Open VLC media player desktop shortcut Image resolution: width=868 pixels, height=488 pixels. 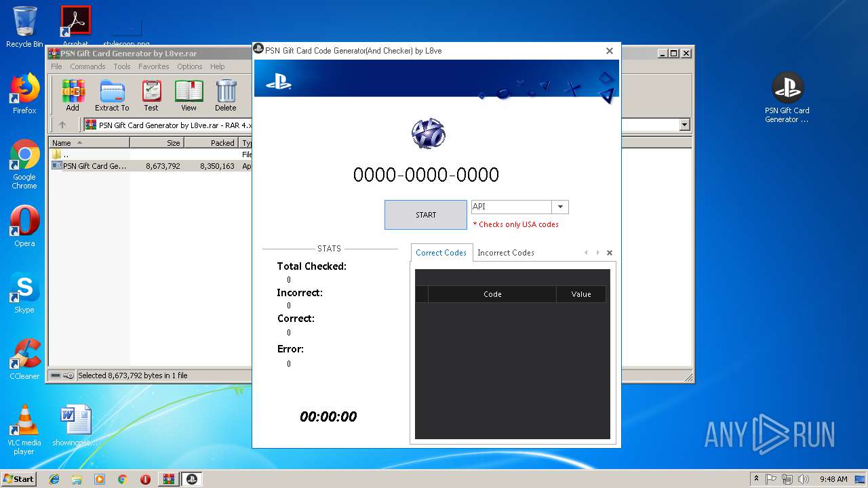point(24,430)
